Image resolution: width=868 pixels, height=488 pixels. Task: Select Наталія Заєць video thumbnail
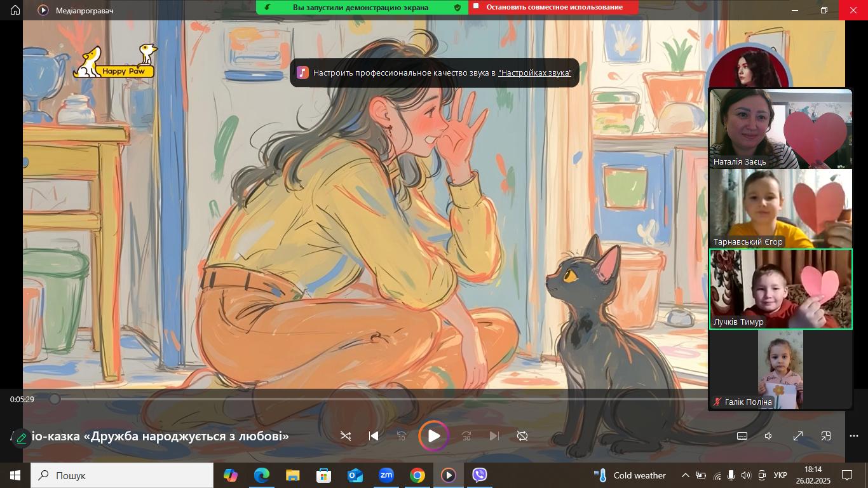780,128
